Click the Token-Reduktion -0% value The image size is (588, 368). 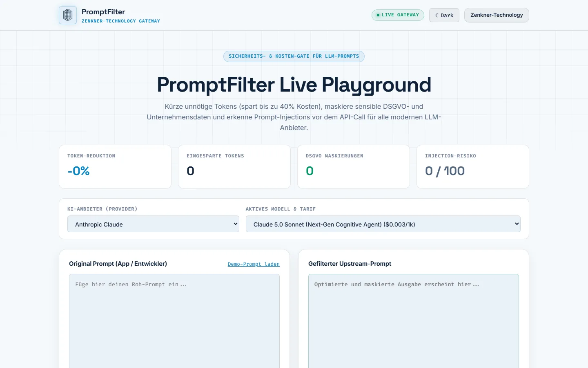click(x=78, y=171)
